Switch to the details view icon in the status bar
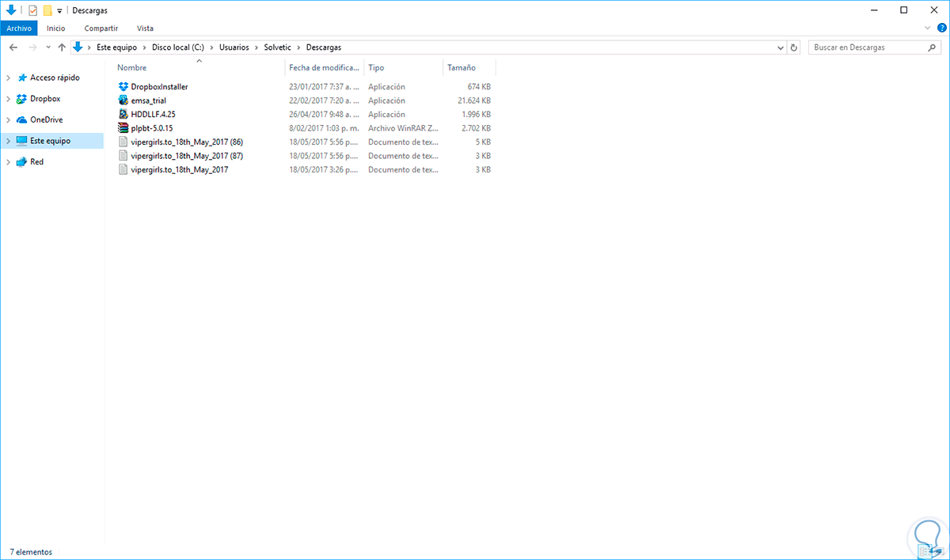The width and height of the screenshot is (950, 560). (x=926, y=551)
